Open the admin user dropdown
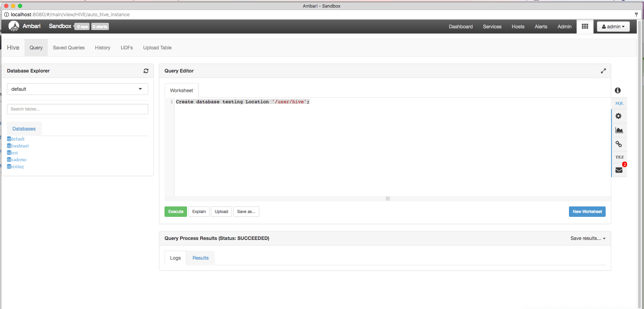 tap(613, 27)
